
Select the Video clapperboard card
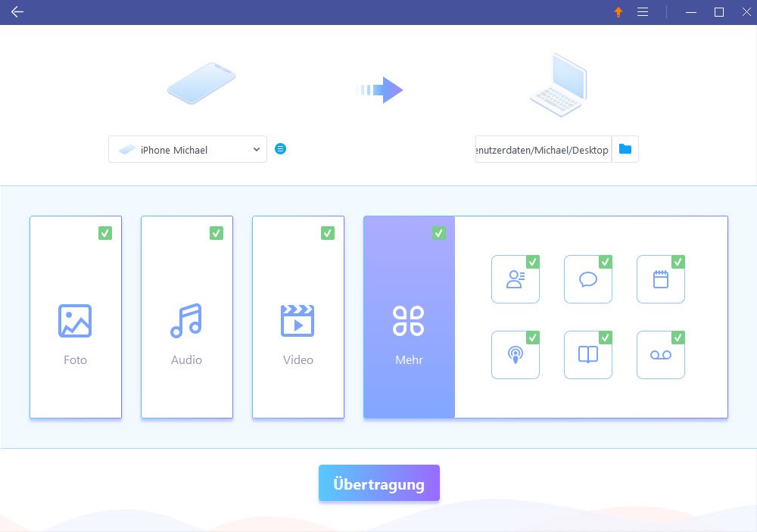[298, 317]
